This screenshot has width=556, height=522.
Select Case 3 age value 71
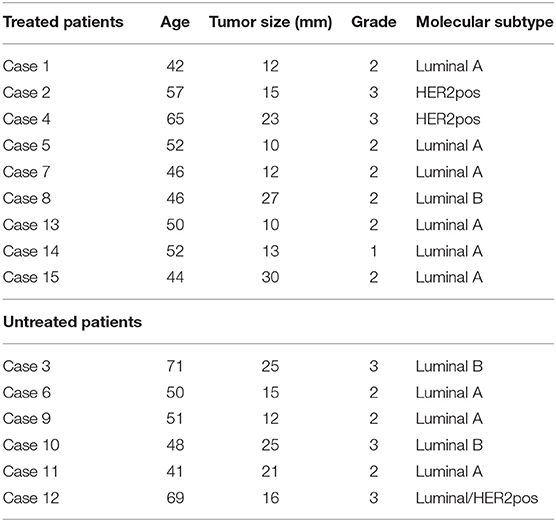point(175,366)
